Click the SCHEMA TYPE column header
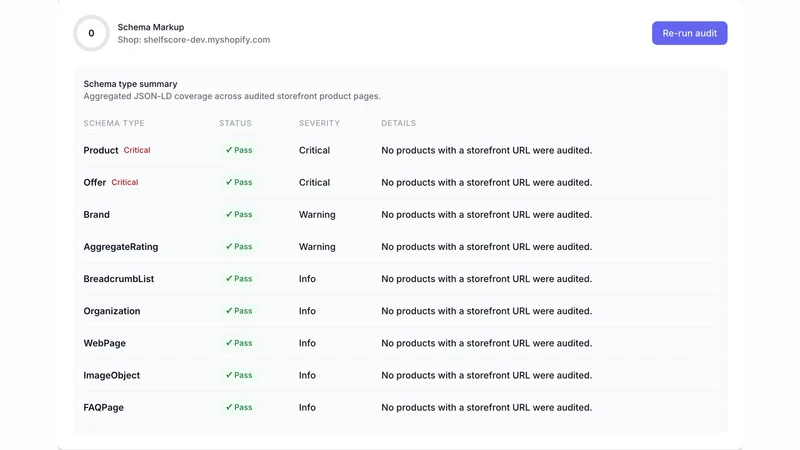The image size is (800, 450). tap(114, 123)
